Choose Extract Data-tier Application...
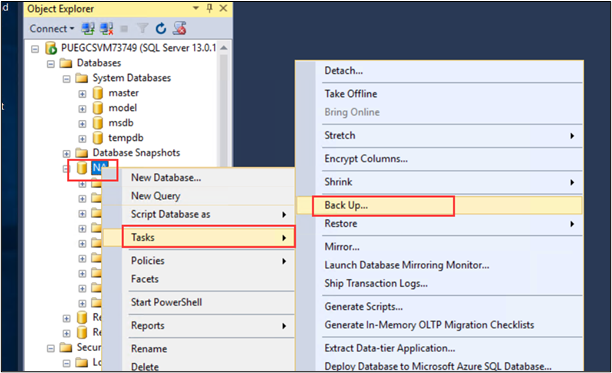This screenshot has height=373, width=612. pyautogui.click(x=440, y=348)
